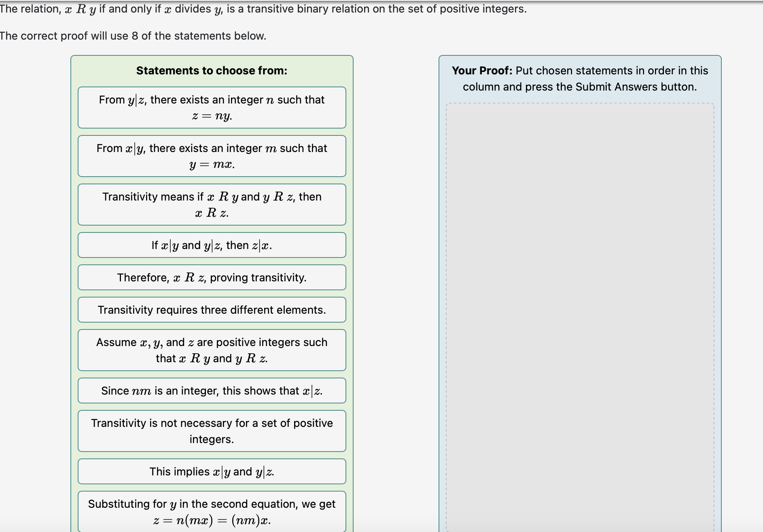Screen dimensions: 763x532
Task: Select the statement about y = mx
Action: tap(212, 156)
